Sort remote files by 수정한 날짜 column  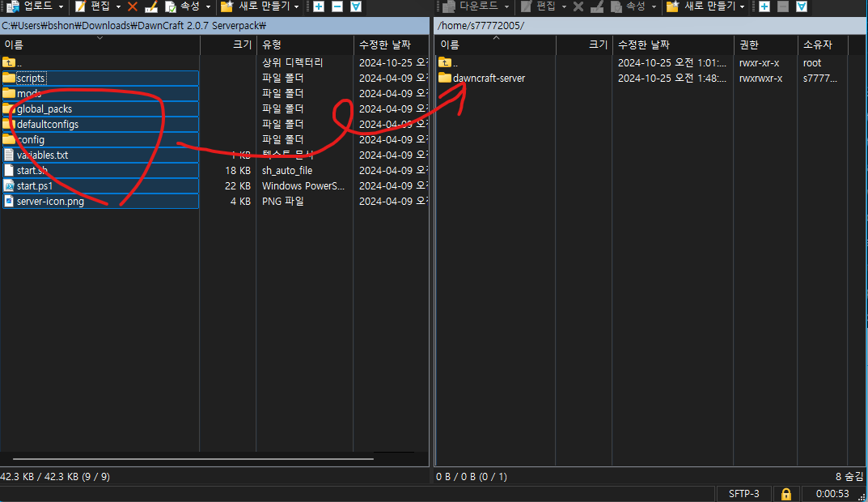coord(673,45)
